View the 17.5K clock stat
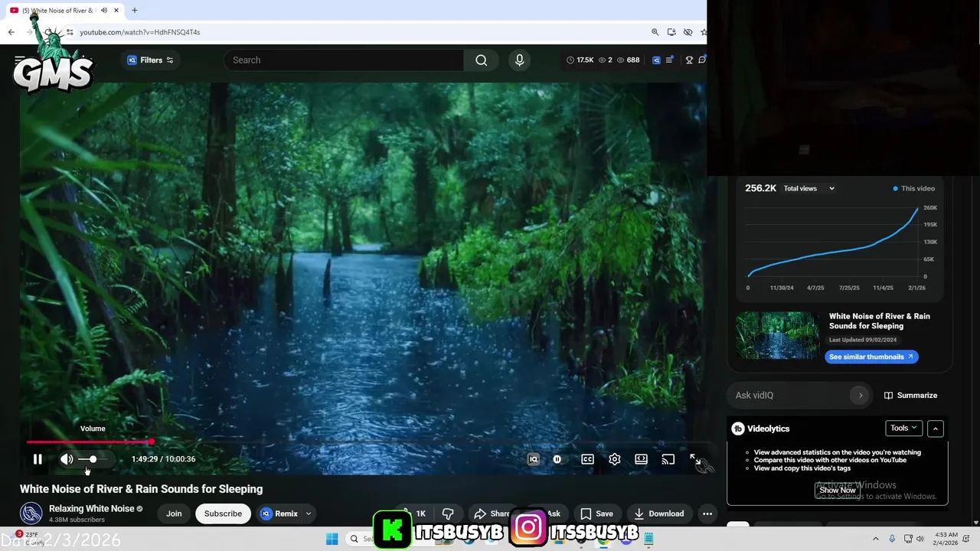Image resolution: width=980 pixels, height=551 pixels. (580, 60)
